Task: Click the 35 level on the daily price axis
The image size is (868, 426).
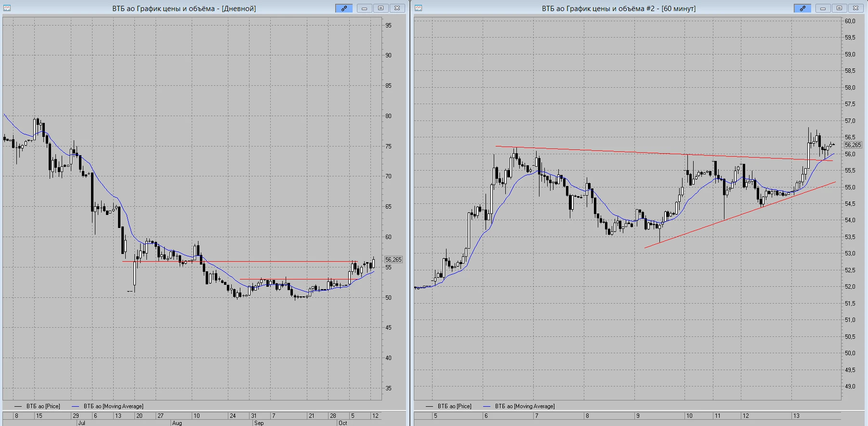Action: 388,388
